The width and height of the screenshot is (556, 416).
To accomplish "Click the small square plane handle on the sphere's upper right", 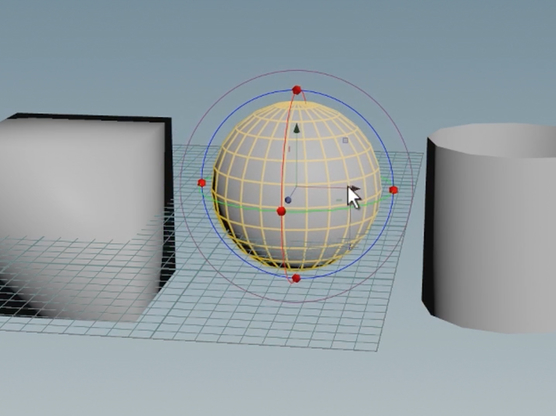I will click(345, 140).
